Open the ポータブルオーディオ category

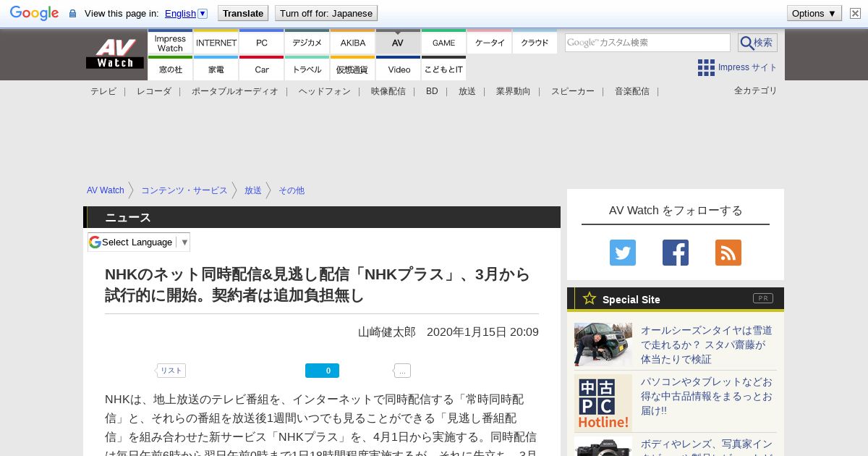[x=235, y=91]
